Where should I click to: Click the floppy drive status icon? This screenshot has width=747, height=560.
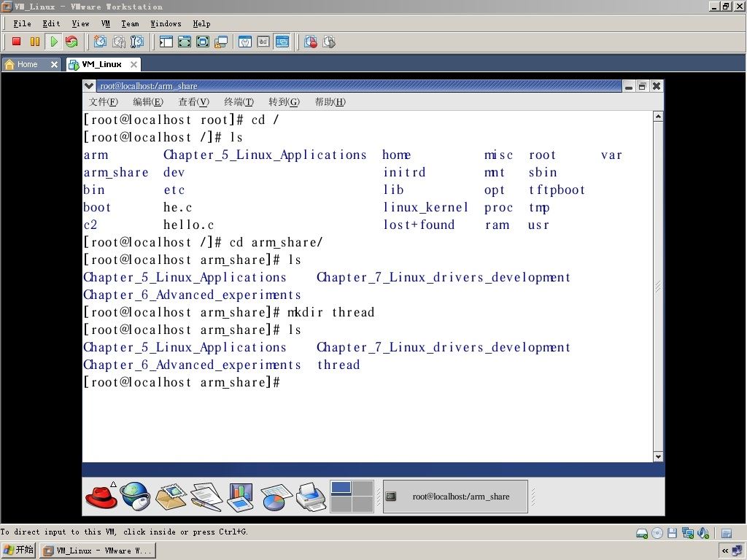[672, 533]
